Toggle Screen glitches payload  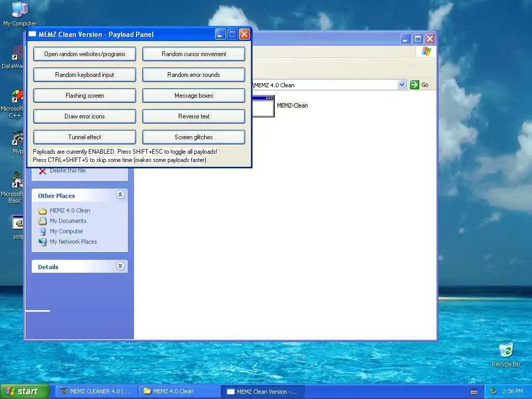[x=194, y=137]
